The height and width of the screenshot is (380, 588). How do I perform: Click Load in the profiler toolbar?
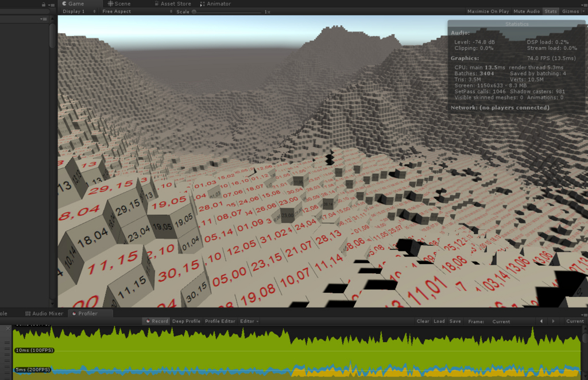(x=439, y=321)
